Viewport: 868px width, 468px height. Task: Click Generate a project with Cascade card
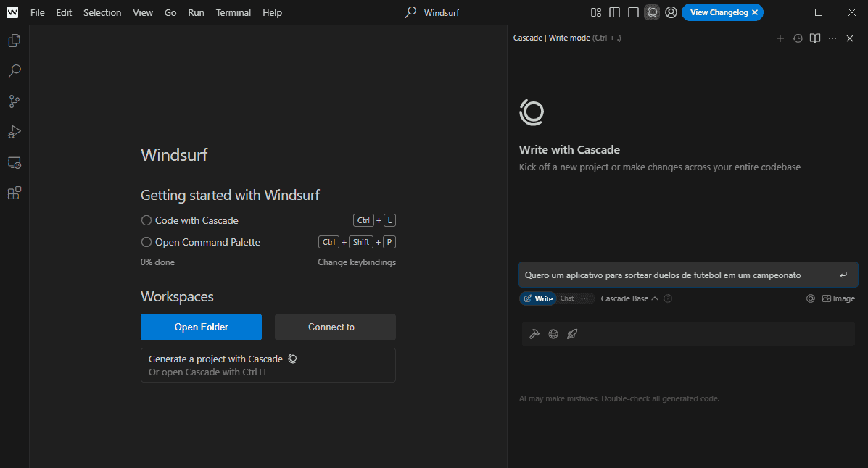tap(268, 365)
